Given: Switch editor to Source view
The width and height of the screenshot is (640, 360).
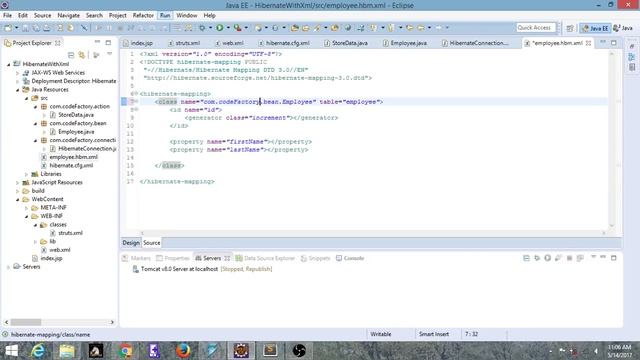Looking at the screenshot, I should (151, 243).
